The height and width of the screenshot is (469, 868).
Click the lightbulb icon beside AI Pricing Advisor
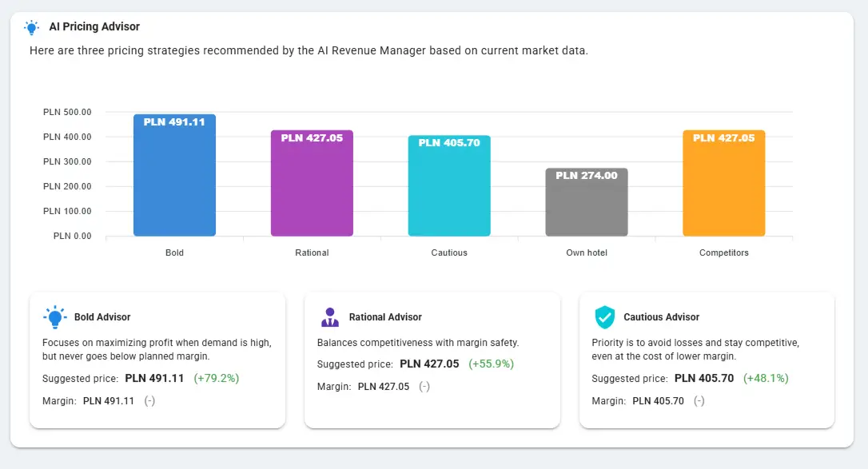pos(31,27)
